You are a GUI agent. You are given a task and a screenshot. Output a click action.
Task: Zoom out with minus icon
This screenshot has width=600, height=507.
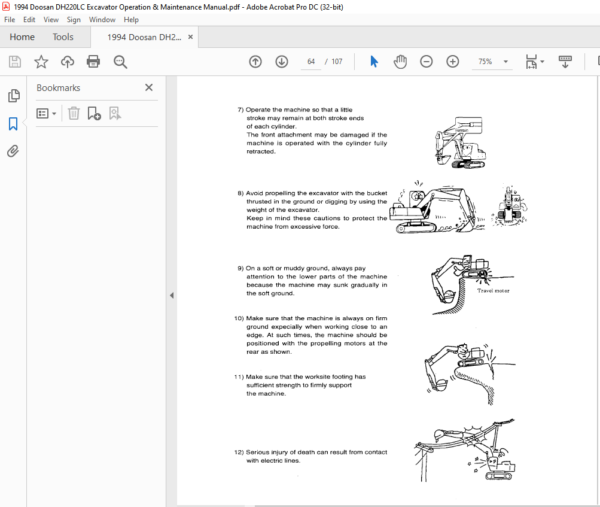[426, 62]
